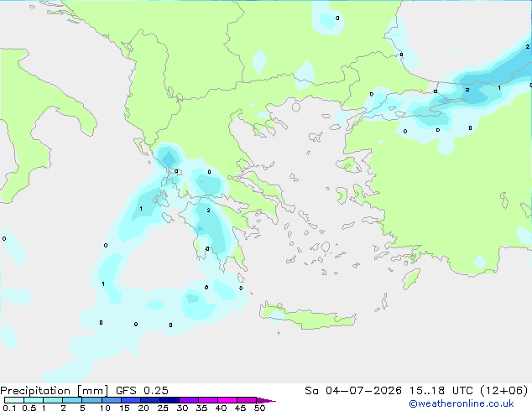532x411 pixels.
Task: Click the purple above-50 arrow at the legend end
Action: (266, 400)
